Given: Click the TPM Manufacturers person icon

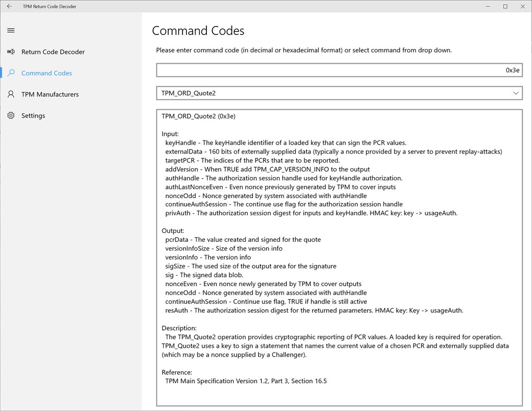Looking at the screenshot, I should (10, 95).
